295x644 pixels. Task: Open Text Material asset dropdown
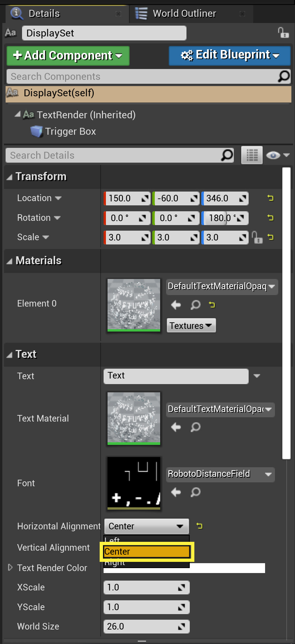coord(220,409)
